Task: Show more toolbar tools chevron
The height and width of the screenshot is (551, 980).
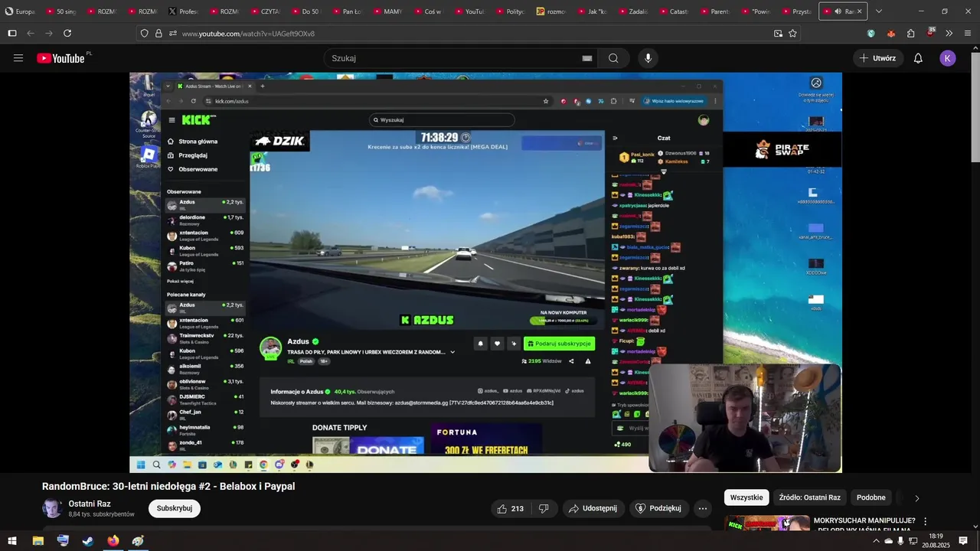Action: click(x=949, y=34)
